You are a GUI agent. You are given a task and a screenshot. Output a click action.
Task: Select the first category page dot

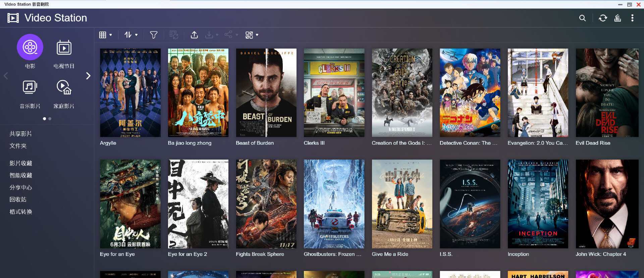[44, 119]
